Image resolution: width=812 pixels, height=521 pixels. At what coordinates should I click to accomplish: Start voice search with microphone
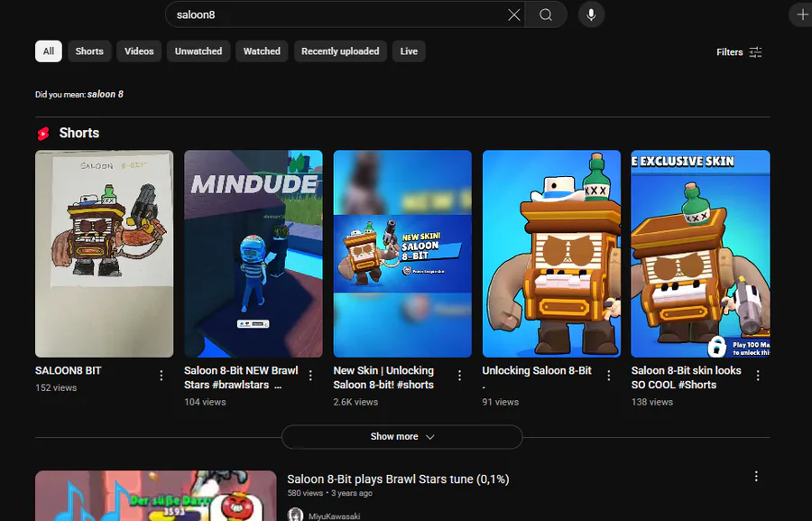(591, 15)
